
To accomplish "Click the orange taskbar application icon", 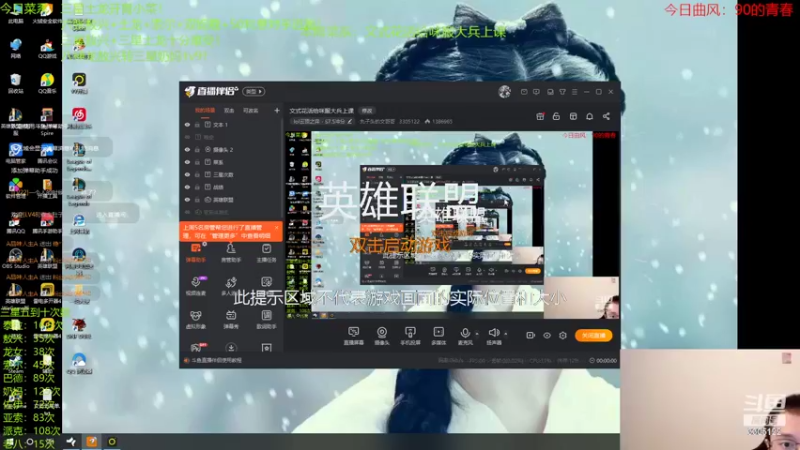I will pos(92,442).
